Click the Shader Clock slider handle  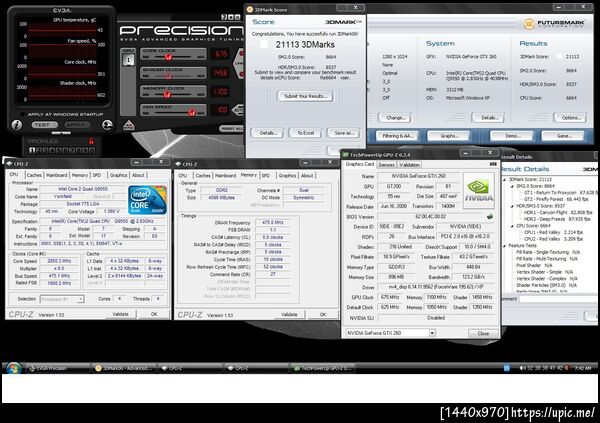(168, 75)
